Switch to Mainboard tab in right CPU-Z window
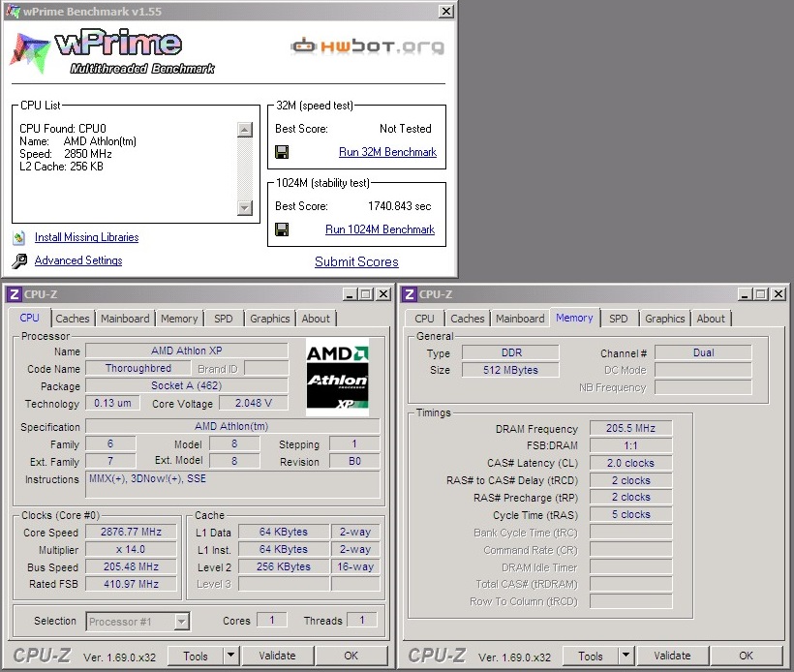This screenshot has height=672, width=794. click(x=520, y=319)
